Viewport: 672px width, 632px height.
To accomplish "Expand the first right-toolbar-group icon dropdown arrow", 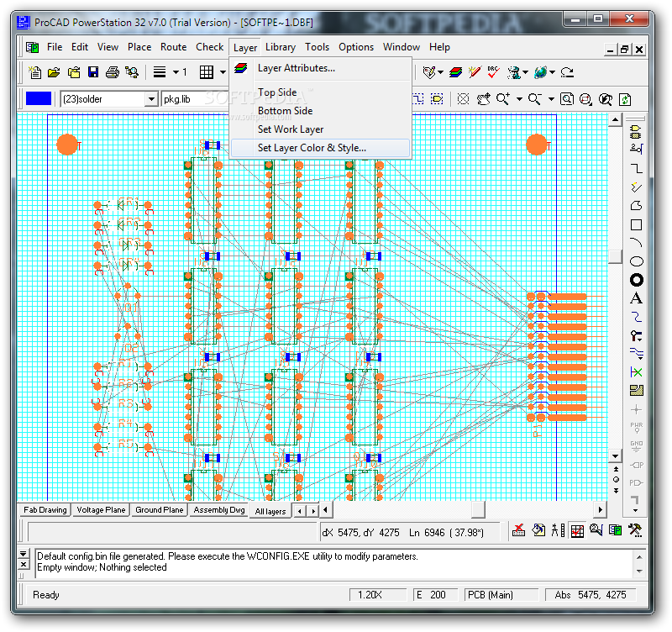I will 440,72.
